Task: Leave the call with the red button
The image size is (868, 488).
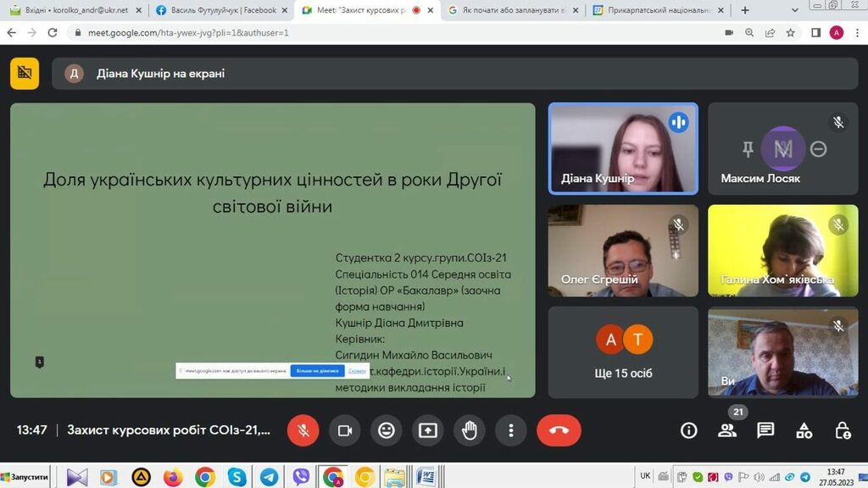Action: tap(559, 430)
